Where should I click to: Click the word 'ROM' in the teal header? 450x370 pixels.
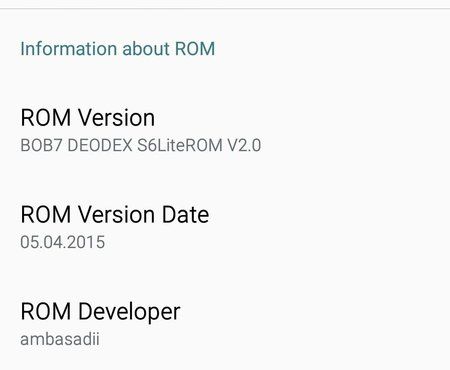pyautogui.click(x=195, y=49)
